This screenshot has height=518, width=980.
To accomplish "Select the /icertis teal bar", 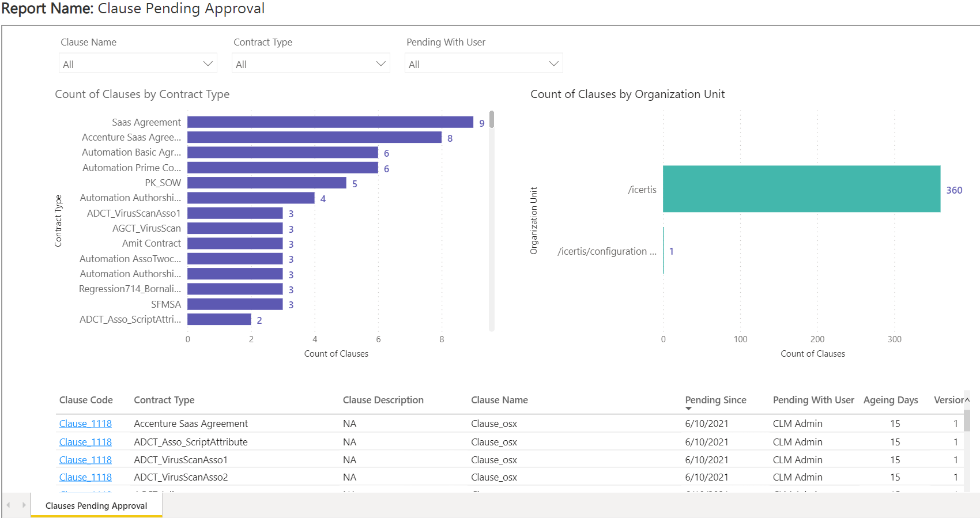I will click(801, 189).
